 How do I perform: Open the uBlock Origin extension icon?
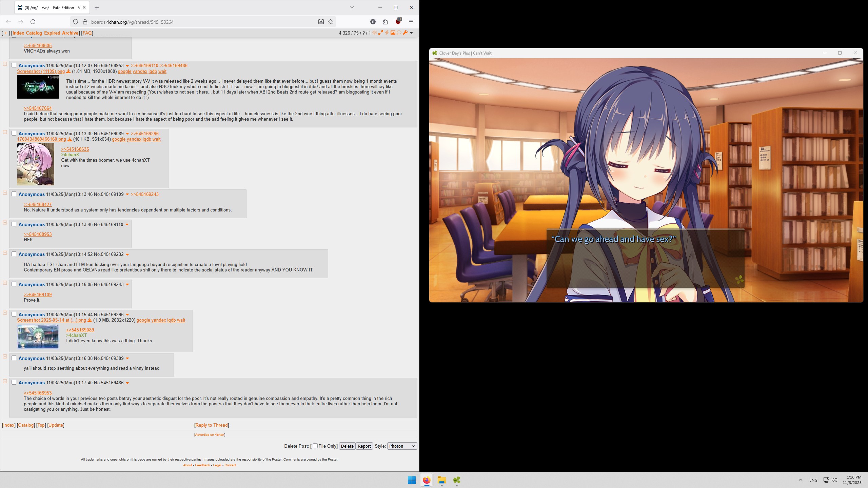398,22
